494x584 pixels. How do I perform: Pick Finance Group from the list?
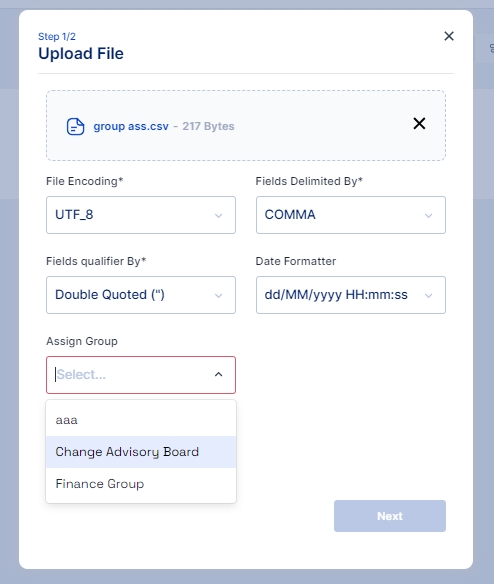(141, 484)
